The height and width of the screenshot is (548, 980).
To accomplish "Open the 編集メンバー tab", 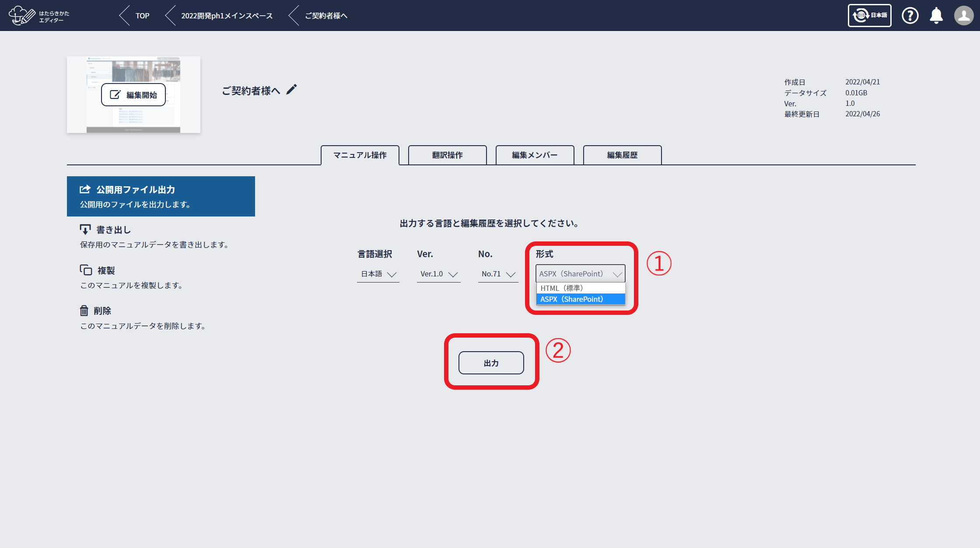I will 535,155.
